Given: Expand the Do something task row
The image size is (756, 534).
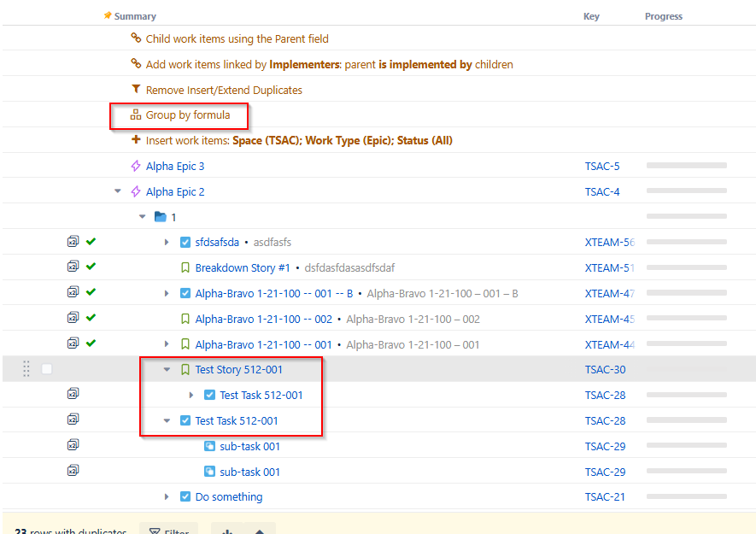Looking at the screenshot, I should click(x=167, y=496).
